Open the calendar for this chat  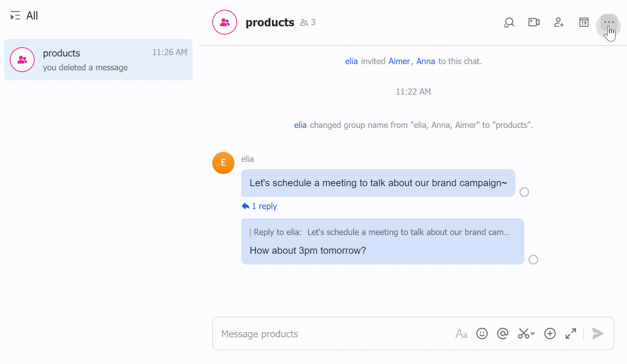(x=583, y=22)
